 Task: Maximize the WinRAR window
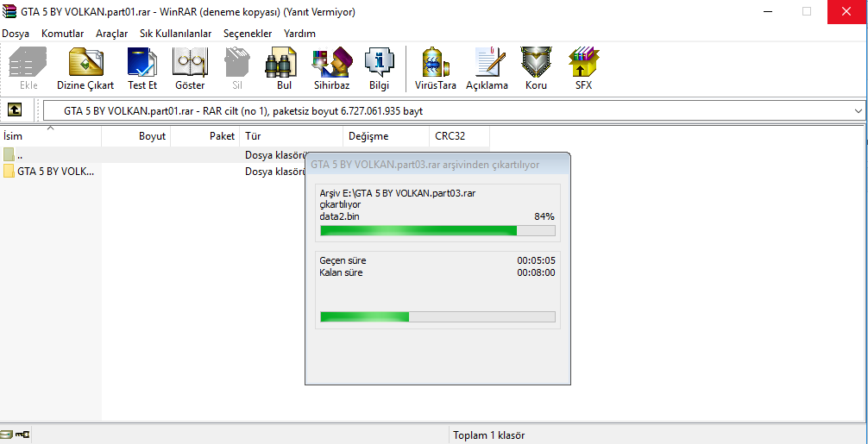807,11
